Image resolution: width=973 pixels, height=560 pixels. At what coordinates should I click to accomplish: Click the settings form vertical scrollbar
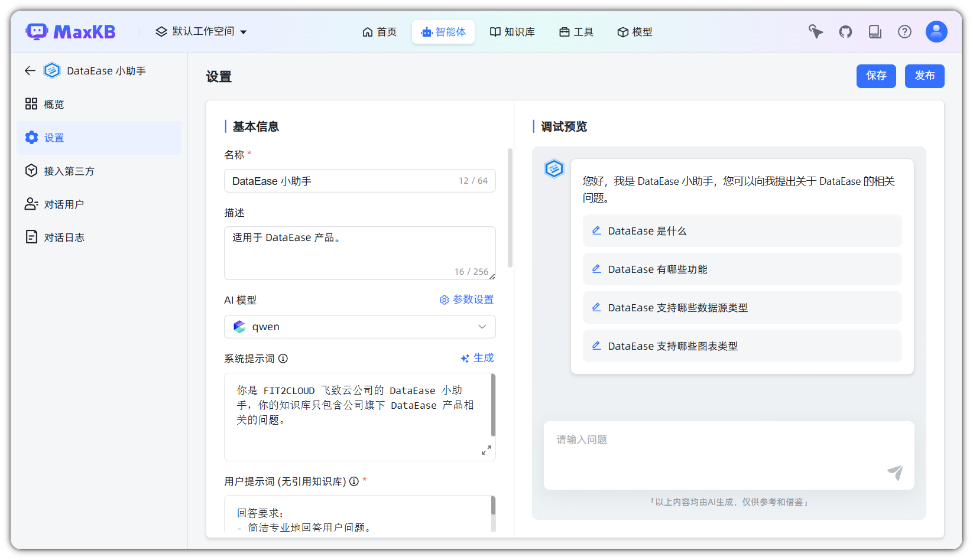(510, 208)
